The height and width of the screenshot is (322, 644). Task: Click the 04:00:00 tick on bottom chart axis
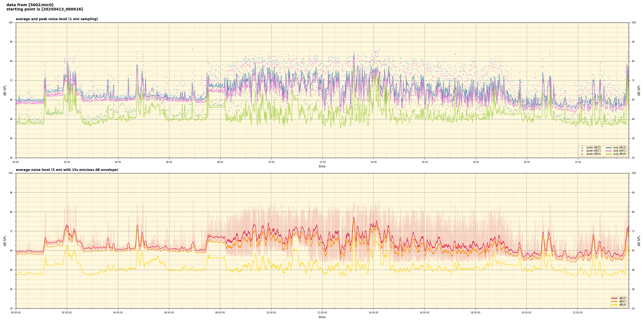[118, 313]
